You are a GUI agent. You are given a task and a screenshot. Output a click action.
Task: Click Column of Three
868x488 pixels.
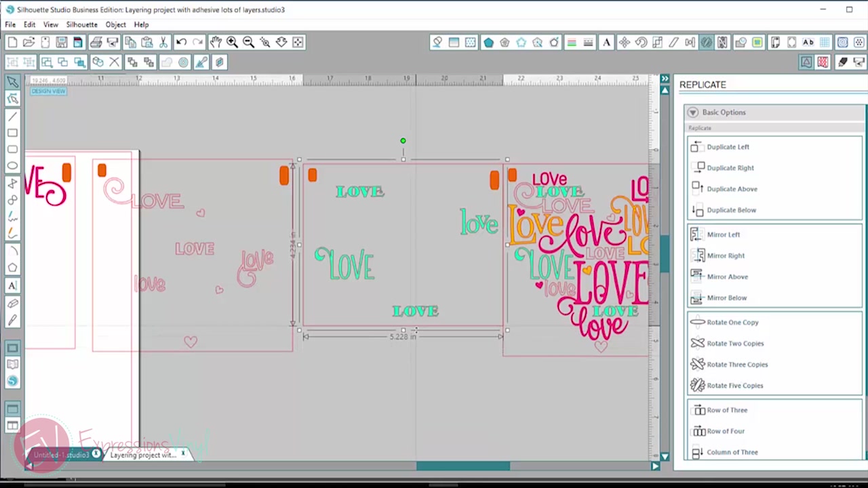coord(732,452)
